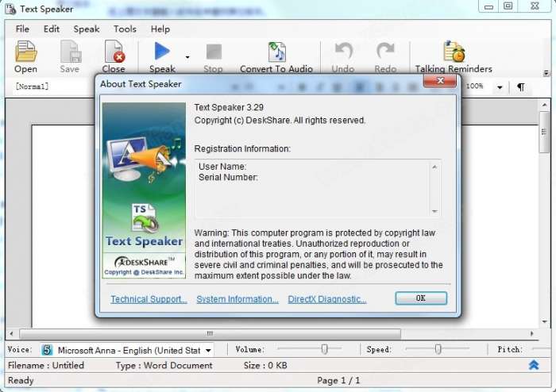Collapse the panel with double chevron icon

pyautogui.click(x=534, y=365)
